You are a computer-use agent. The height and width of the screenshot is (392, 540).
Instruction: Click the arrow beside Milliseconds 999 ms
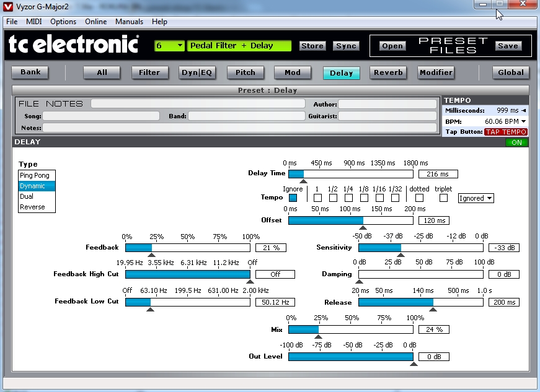tap(524, 110)
